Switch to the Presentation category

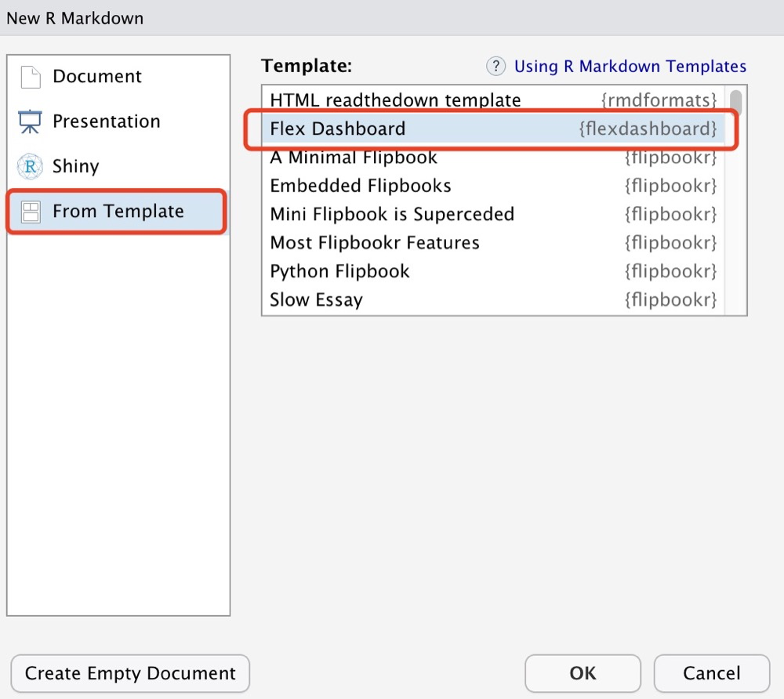tap(106, 121)
